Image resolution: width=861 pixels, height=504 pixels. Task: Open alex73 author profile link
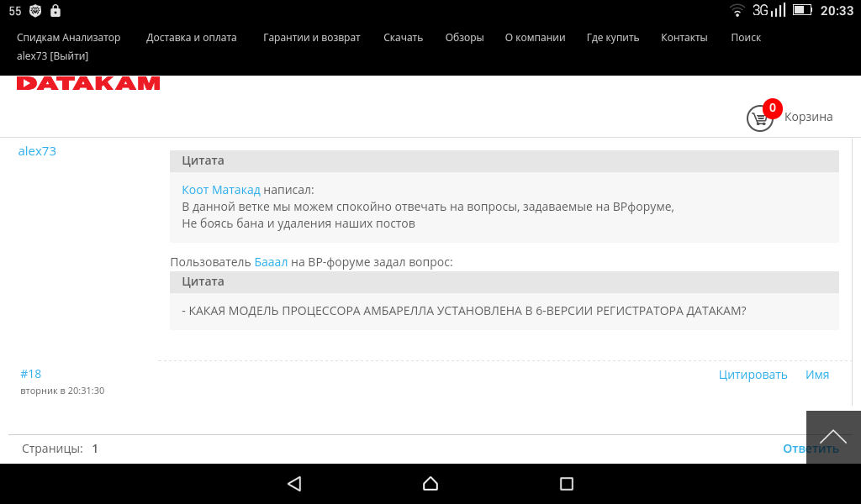pyautogui.click(x=37, y=151)
